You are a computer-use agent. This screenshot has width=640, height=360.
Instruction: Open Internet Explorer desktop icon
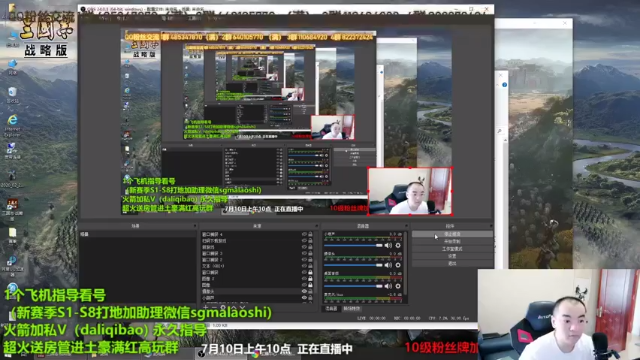tap(12, 125)
